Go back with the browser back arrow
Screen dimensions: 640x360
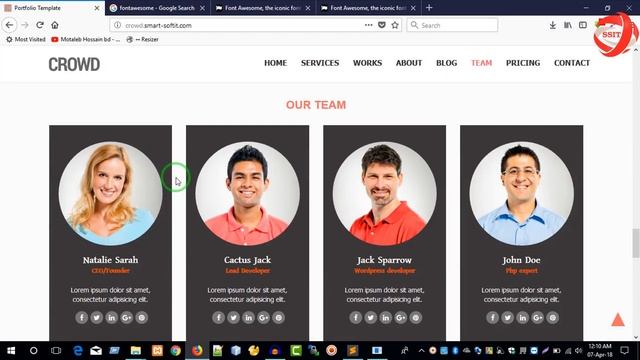tap(9, 25)
